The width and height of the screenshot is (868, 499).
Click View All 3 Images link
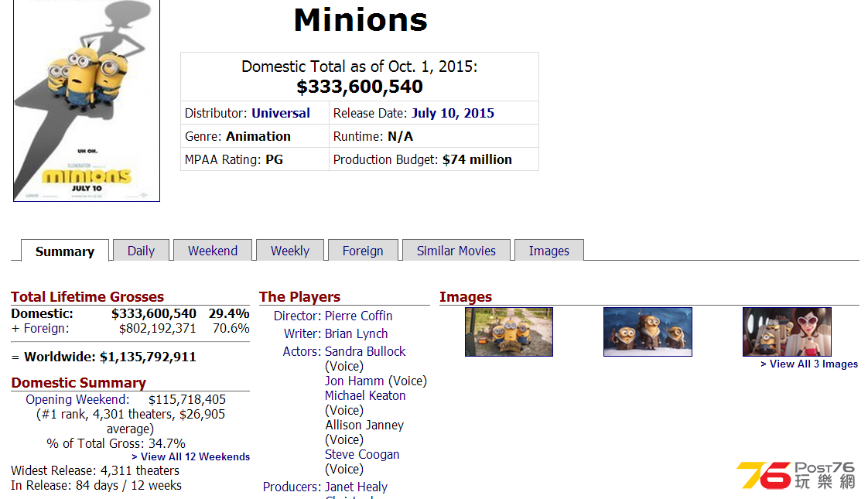pyautogui.click(x=808, y=364)
